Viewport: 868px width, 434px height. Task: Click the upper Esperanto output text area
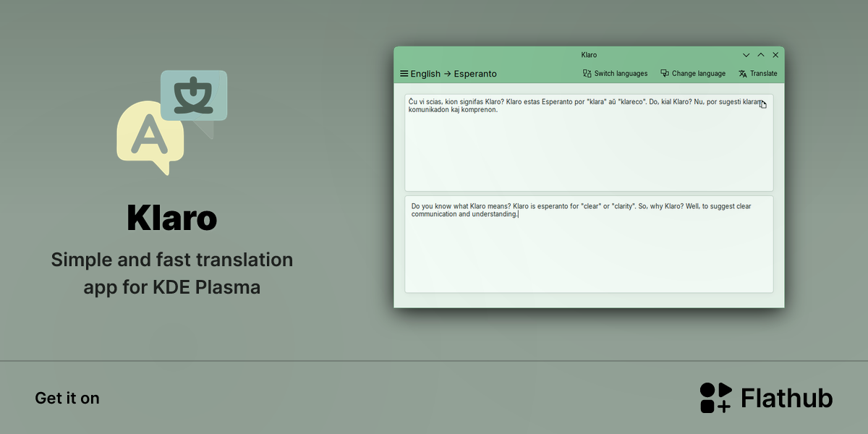click(589, 142)
